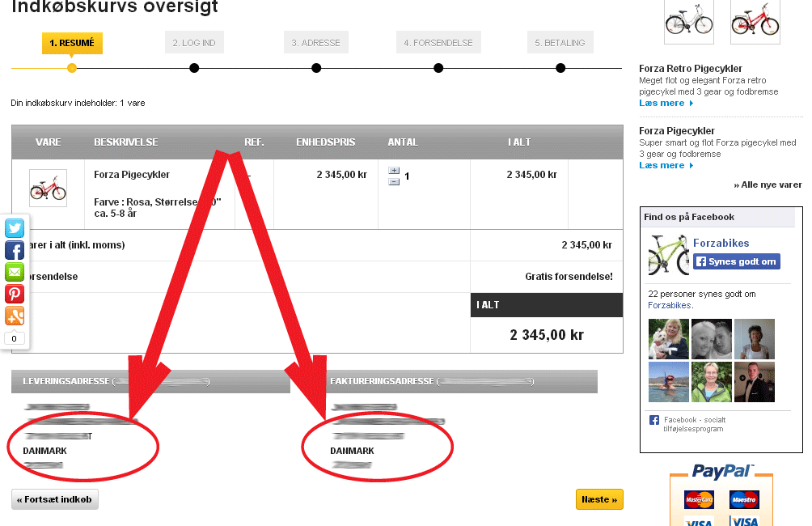Share on Facebook from the side bar

(x=15, y=250)
